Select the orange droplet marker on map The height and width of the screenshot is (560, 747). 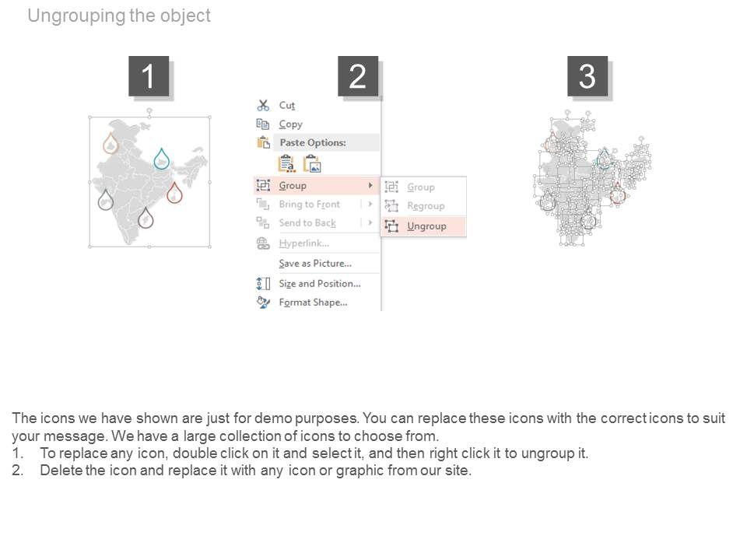(x=110, y=142)
